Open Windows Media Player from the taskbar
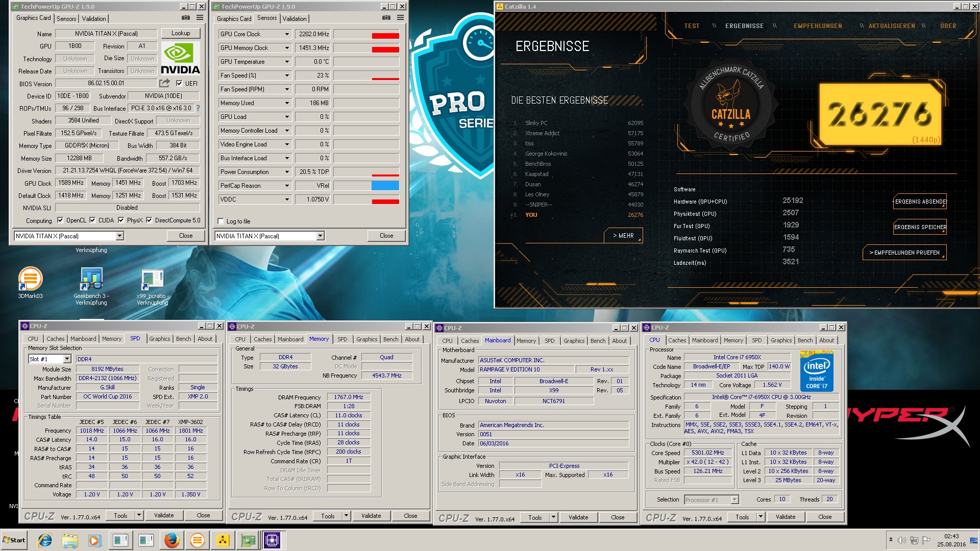 coord(94,540)
